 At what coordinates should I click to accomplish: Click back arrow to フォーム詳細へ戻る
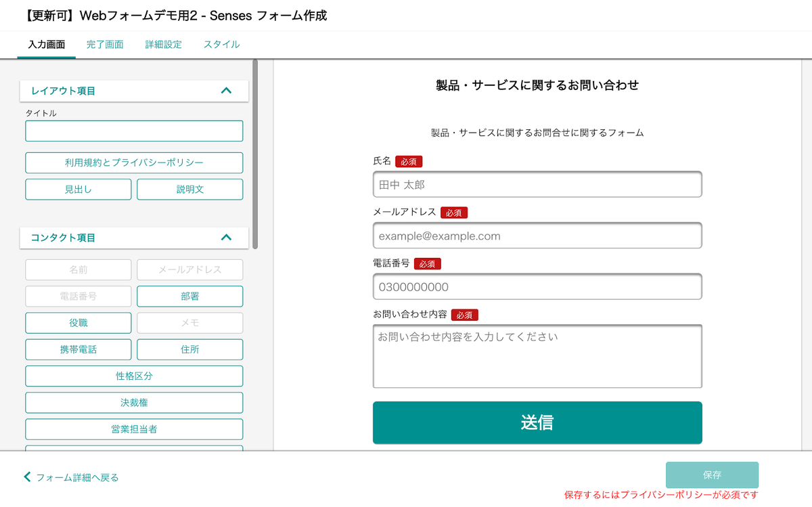point(28,477)
